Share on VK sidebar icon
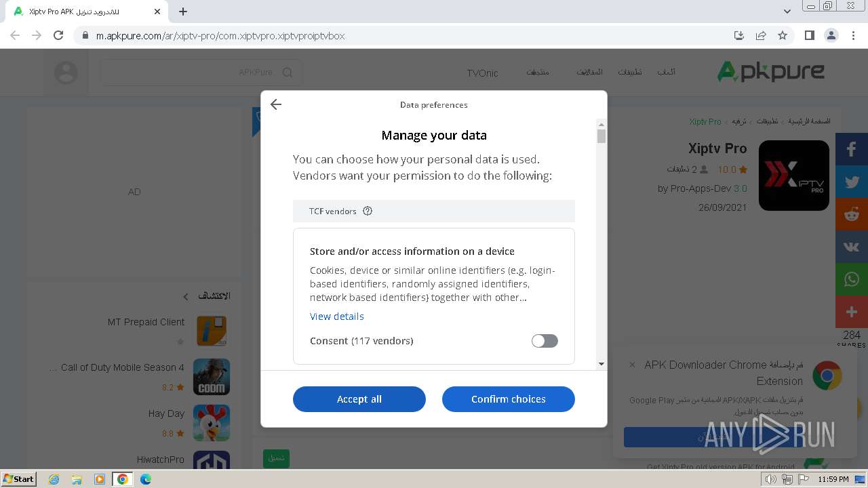 [852, 247]
